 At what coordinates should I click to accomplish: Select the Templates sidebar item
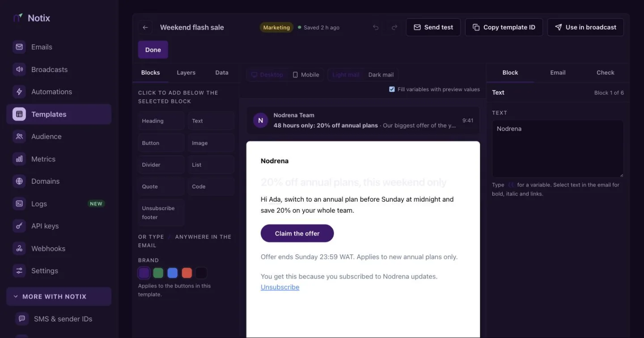tap(59, 114)
